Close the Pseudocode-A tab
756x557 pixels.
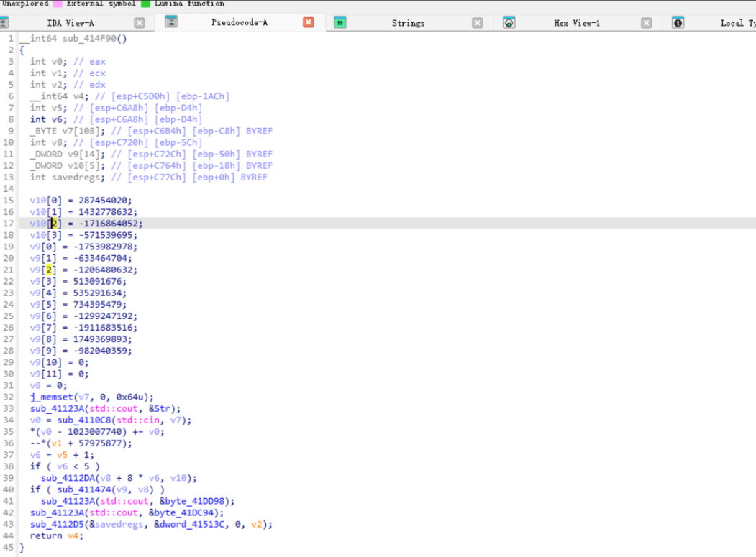pos(309,22)
